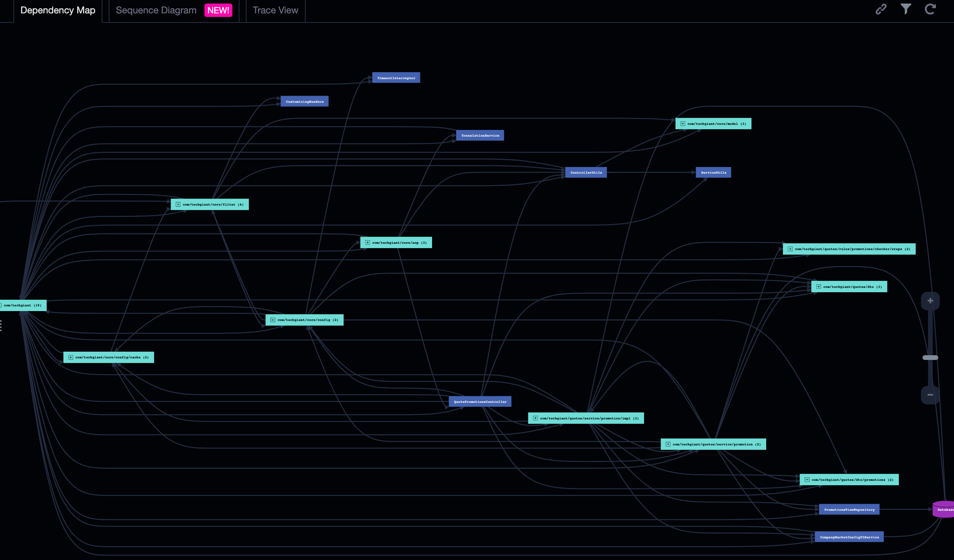Click the zoom in plus icon
954x560 pixels.
(x=930, y=300)
